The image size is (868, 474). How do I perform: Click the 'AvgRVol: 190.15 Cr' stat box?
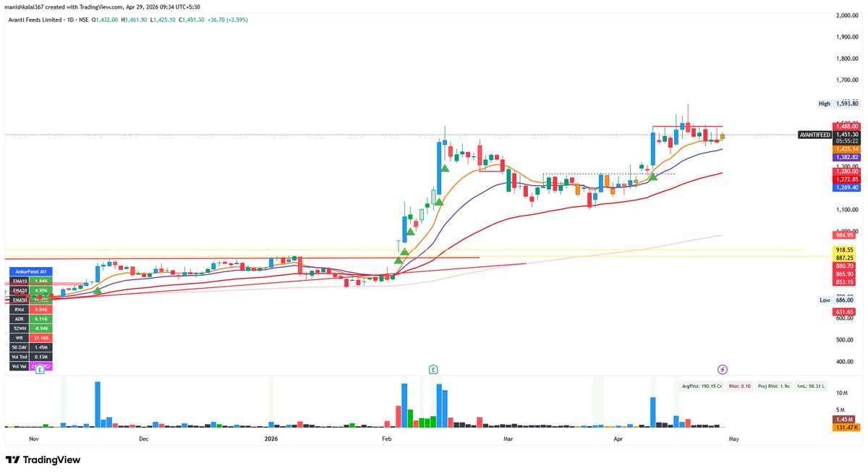[x=702, y=387]
